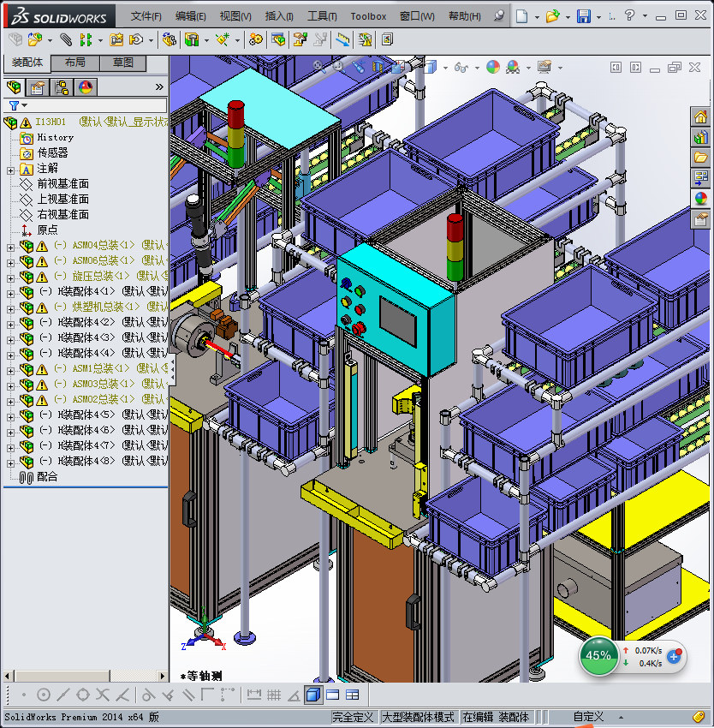This screenshot has height=728, width=714.
Task: Select the Zoom to Area tool
Action: (x=338, y=67)
